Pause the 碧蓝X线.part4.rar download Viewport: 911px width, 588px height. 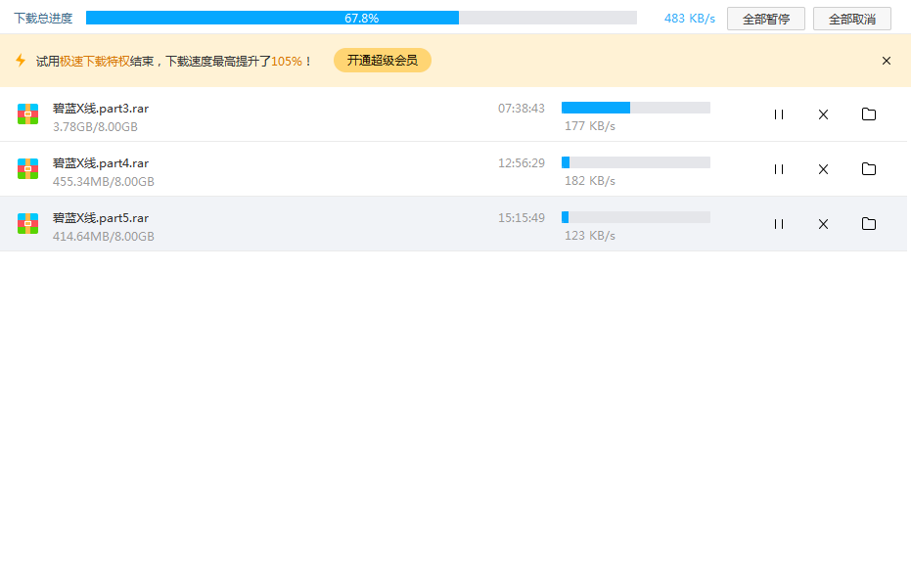[778, 169]
